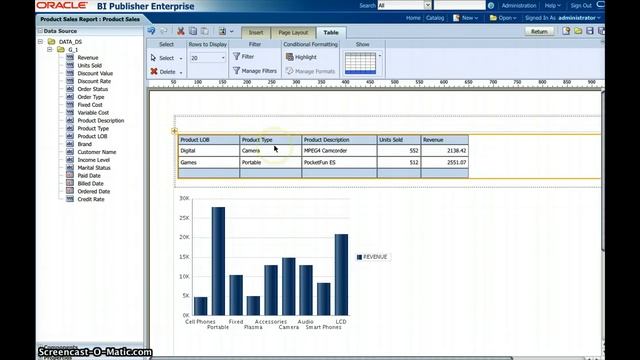Image resolution: width=640 pixels, height=360 pixels.
Task: Click the 2551.07 revenue cell
Action: point(444,162)
